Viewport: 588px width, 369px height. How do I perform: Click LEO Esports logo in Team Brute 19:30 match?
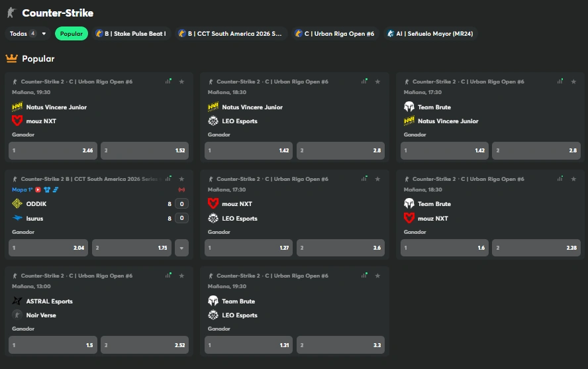[x=213, y=315]
